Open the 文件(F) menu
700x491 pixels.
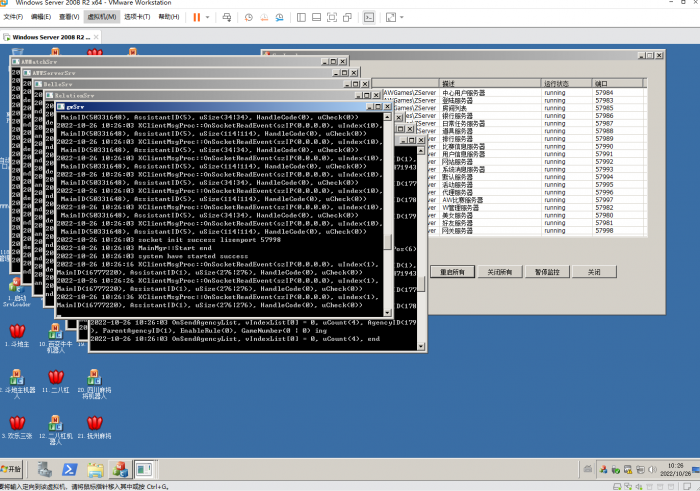click(13, 17)
